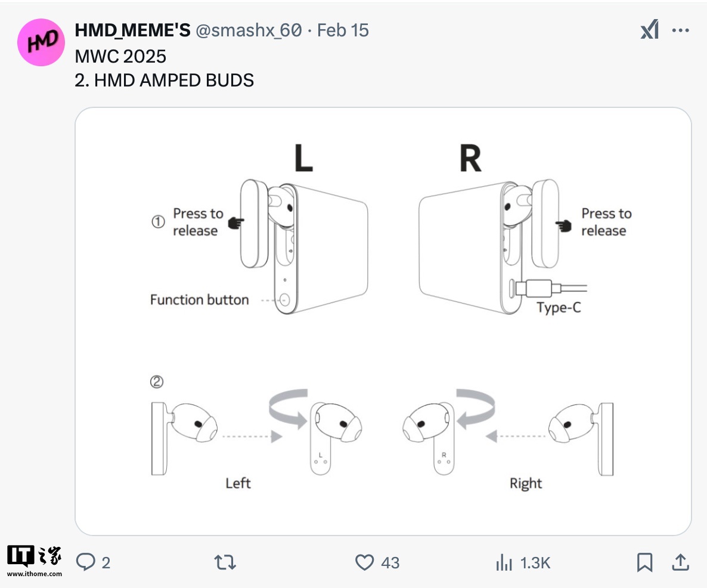Click the IT Home logo watermark
The height and width of the screenshot is (588, 707).
[x=34, y=555]
